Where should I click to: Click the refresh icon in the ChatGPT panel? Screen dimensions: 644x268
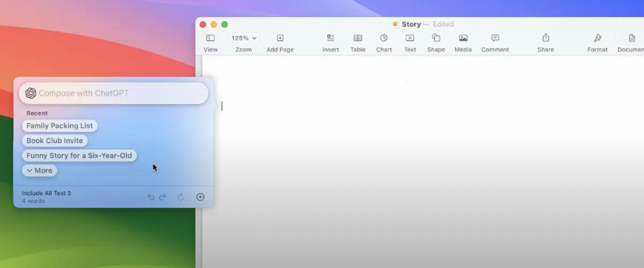pyautogui.click(x=181, y=197)
